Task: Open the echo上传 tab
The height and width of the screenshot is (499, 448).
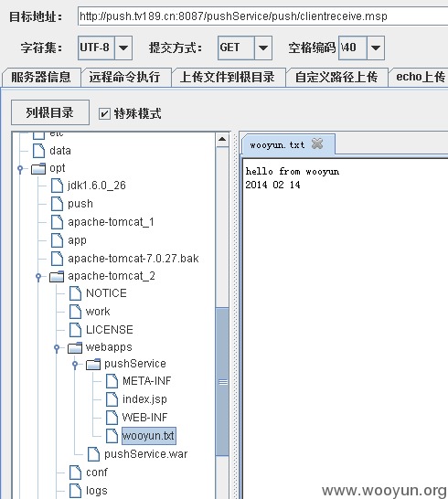Action: (420, 77)
